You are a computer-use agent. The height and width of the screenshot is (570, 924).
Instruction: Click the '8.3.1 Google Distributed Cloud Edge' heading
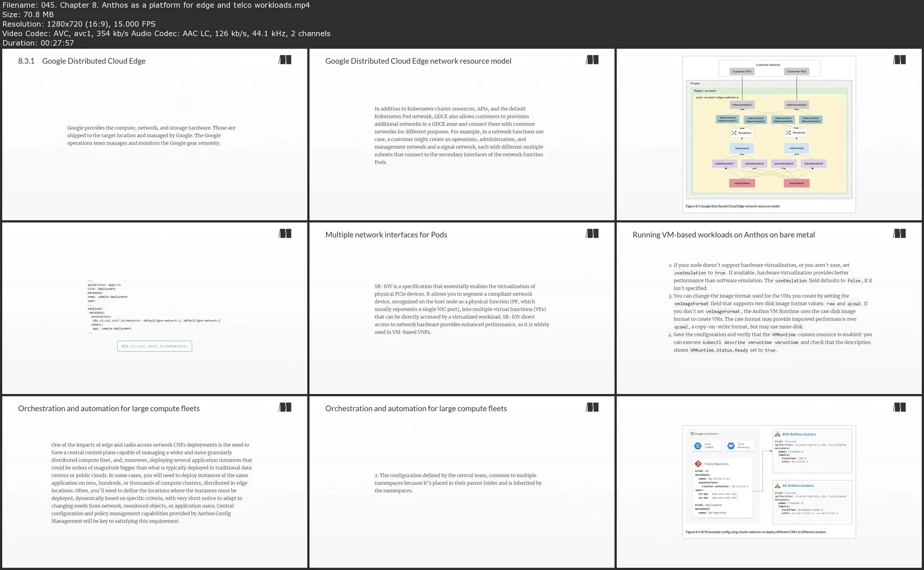pyautogui.click(x=82, y=61)
